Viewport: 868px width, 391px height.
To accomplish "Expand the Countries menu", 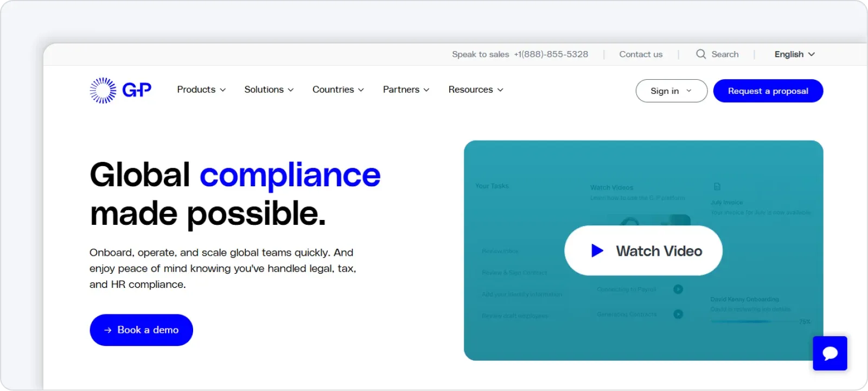I will tap(338, 90).
